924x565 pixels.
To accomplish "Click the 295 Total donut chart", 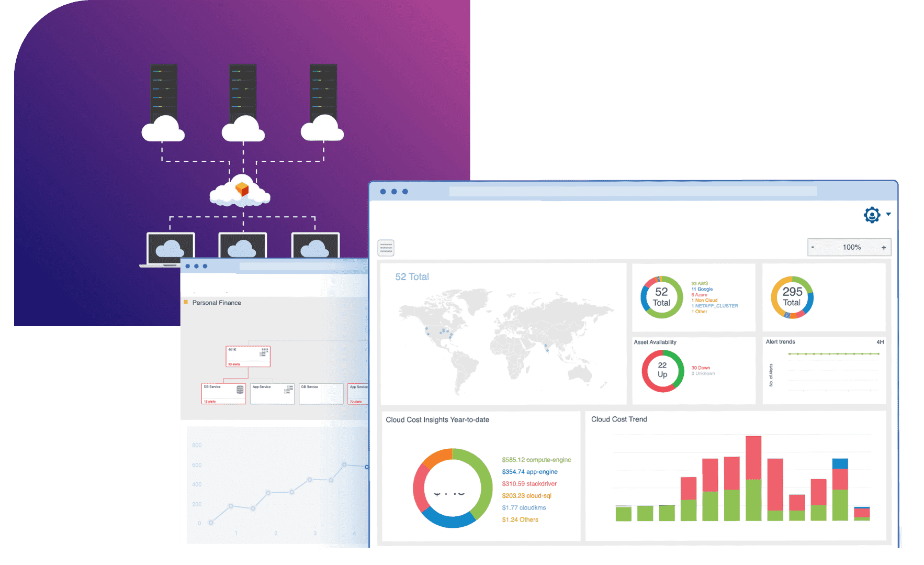I will pos(792,297).
